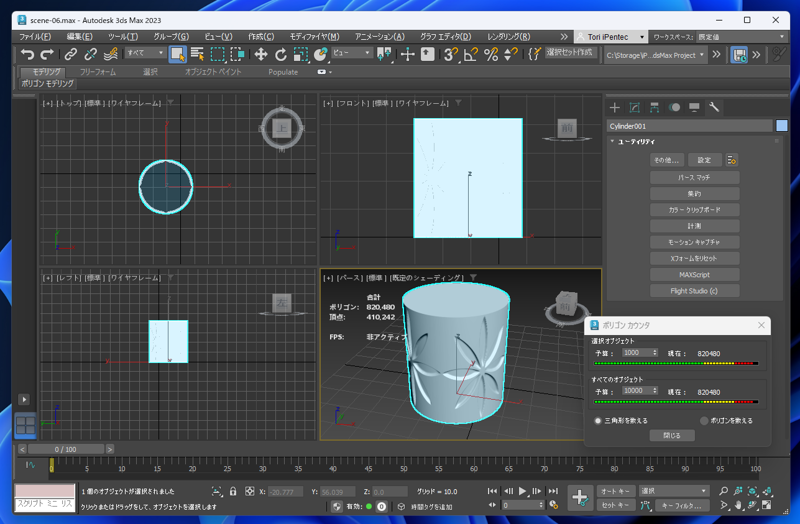This screenshot has width=800, height=524.
Task: Toggle the 3D Snaps icon
Action: pyautogui.click(x=450, y=54)
